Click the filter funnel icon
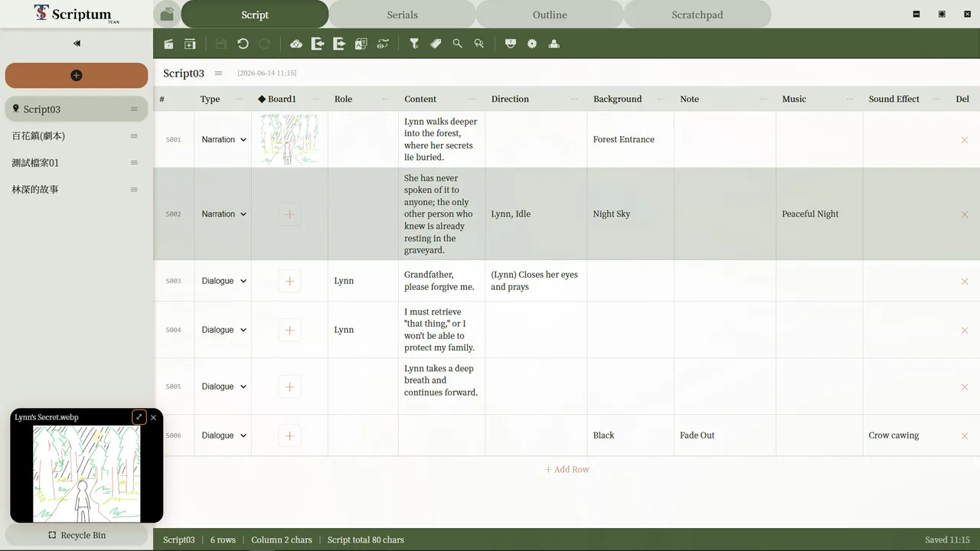This screenshot has height=551, width=980. pyautogui.click(x=414, y=44)
